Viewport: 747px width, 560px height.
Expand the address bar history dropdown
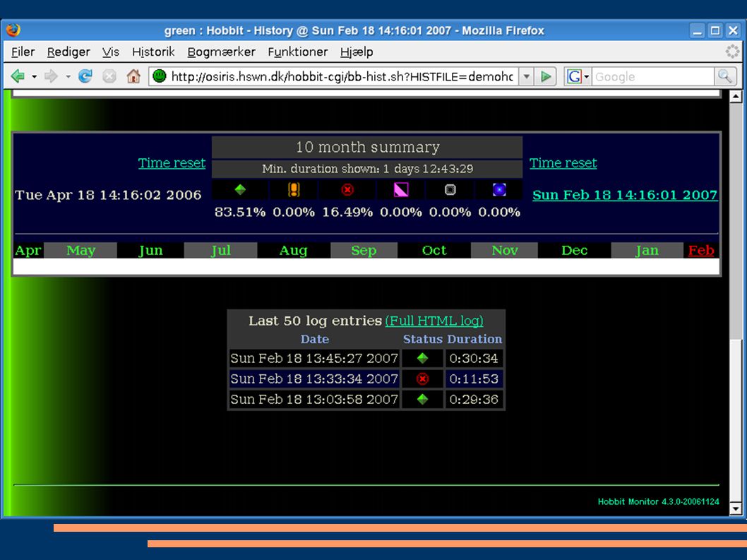click(x=526, y=76)
